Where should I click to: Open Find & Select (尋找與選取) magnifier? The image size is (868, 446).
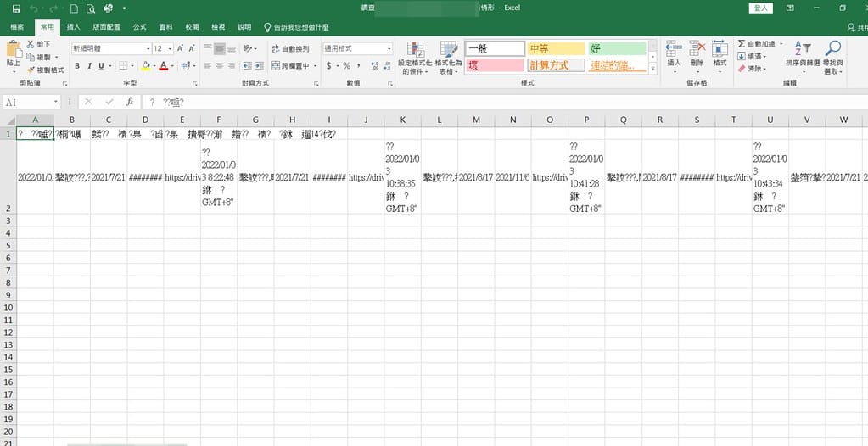(832, 58)
